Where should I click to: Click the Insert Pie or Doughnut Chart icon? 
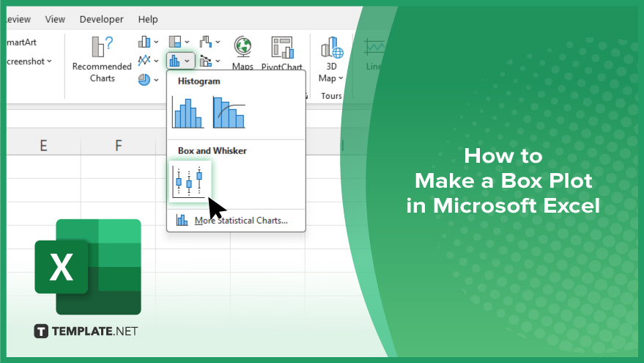click(144, 79)
